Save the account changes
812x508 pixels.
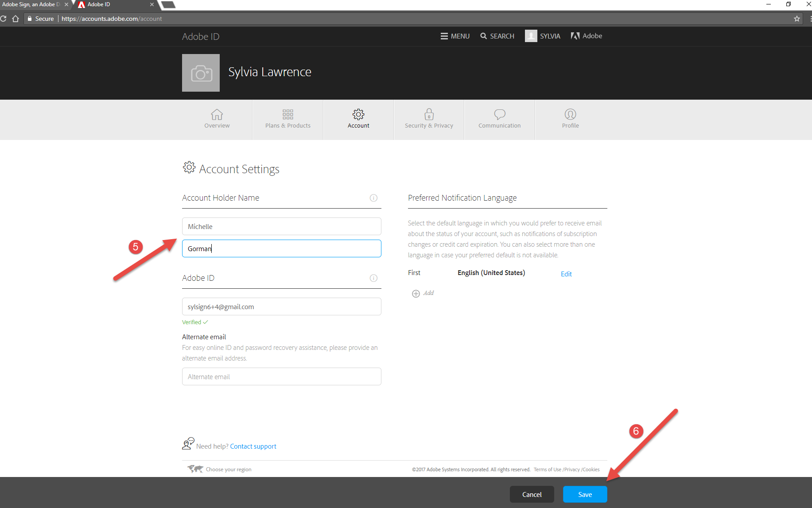coord(585,494)
